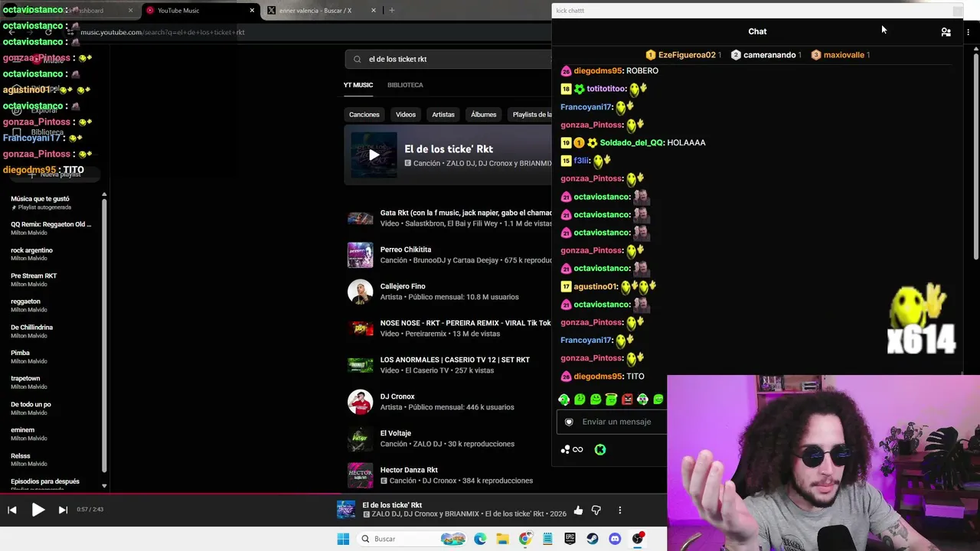
Task: Click the Enviar un mensaje chat input
Action: click(x=612, y=422)
